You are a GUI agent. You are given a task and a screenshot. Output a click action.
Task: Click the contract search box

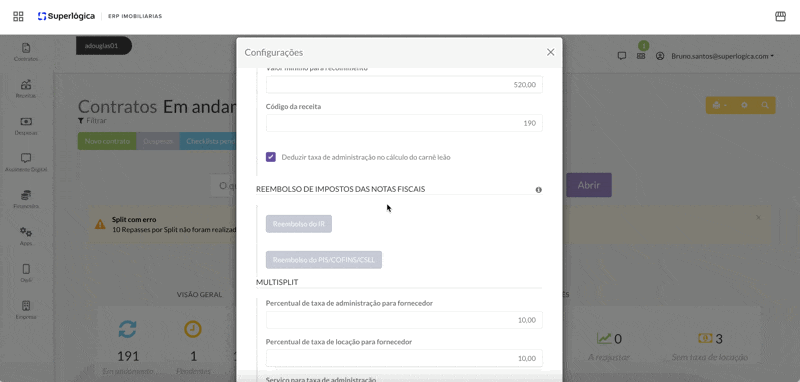click(223, 185)
